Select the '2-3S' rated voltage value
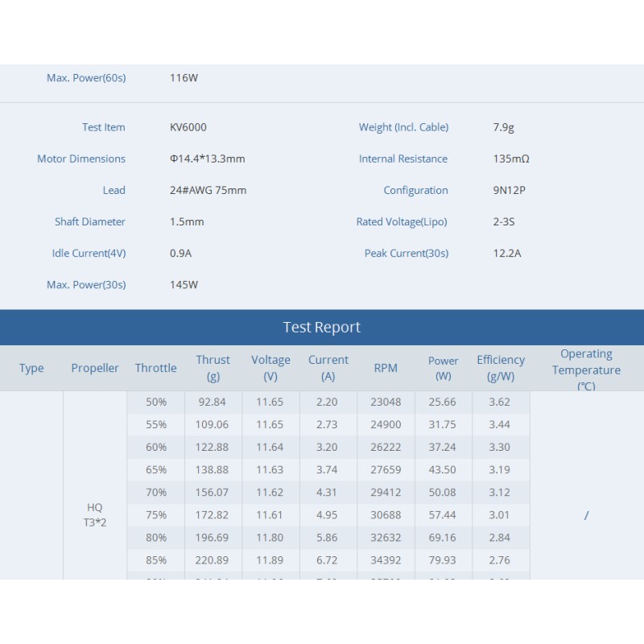This screenshot has height=644, width=644. 504,222
